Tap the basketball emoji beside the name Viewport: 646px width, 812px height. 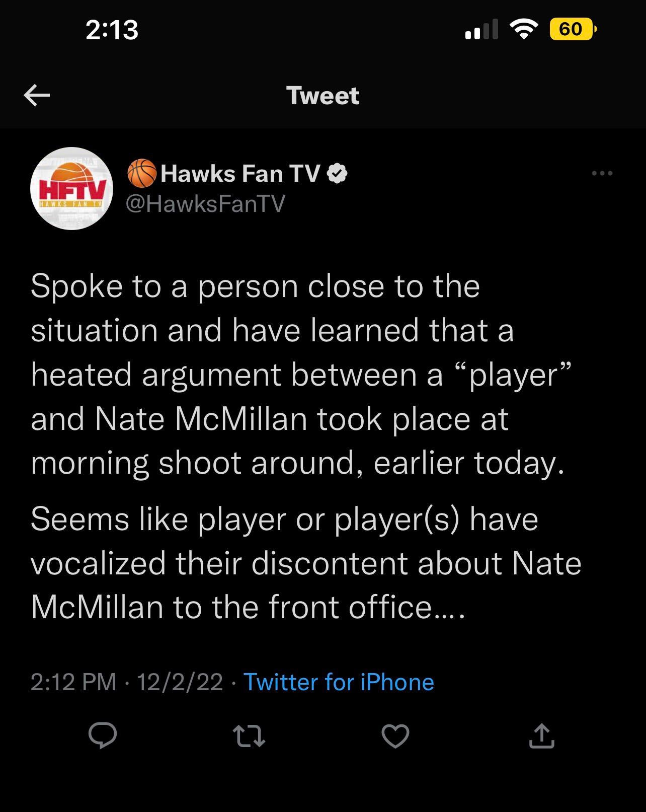(142, 174)
